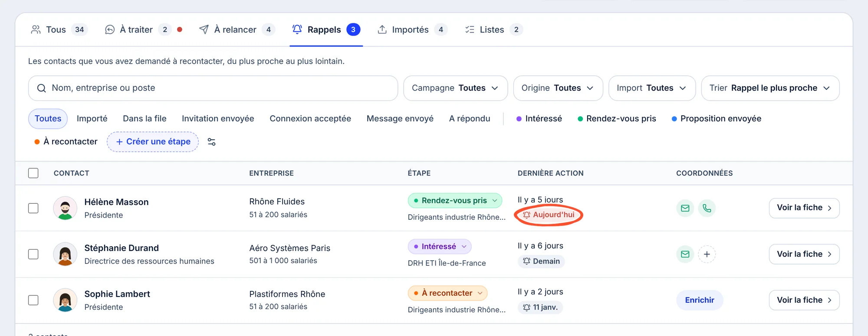Open the Campagne Toutes dropdown

[455, 88]
